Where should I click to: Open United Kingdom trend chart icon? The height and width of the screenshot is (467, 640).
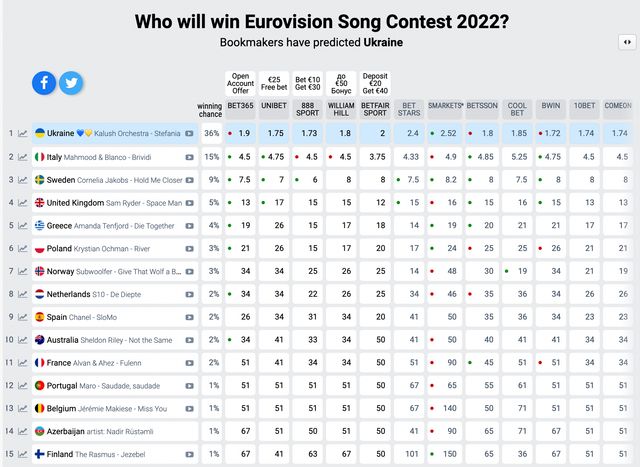[x=22, y=203]
